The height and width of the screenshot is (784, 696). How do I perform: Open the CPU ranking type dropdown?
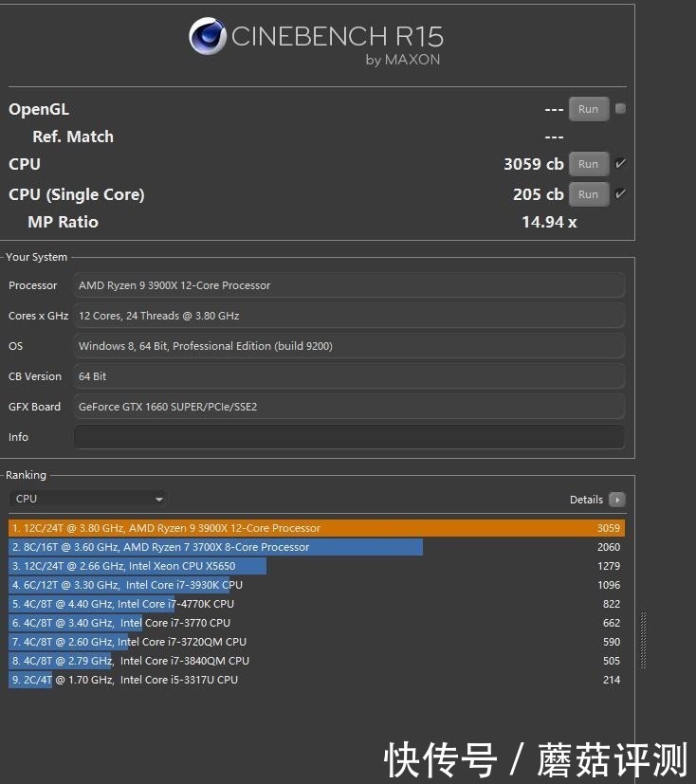click(88, 499)
